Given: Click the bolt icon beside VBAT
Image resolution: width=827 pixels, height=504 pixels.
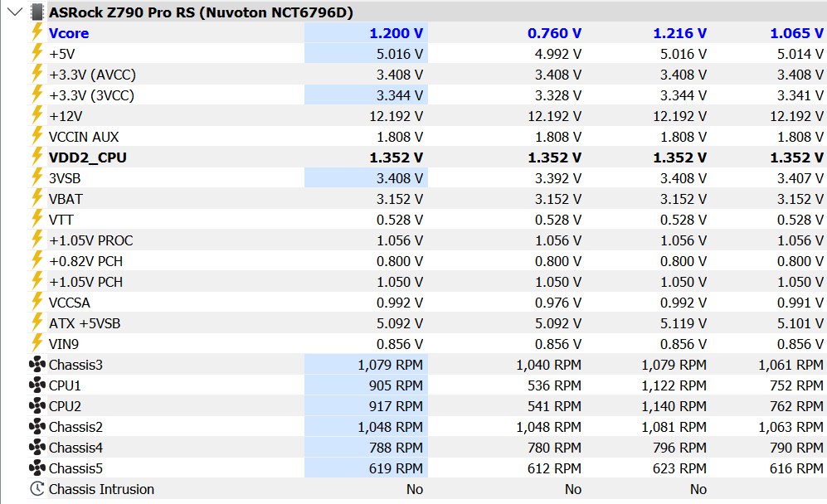Looking at the screenshot, I should click(x=36, y=199).
